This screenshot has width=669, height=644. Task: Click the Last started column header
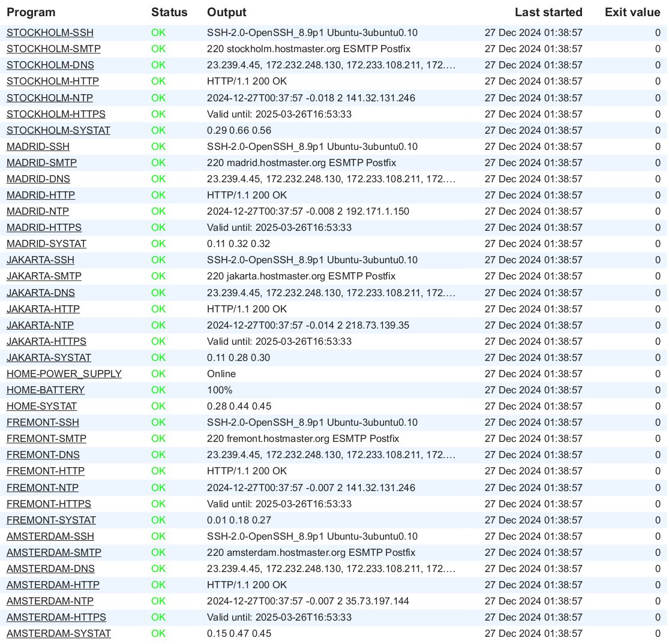pos(548,12)
